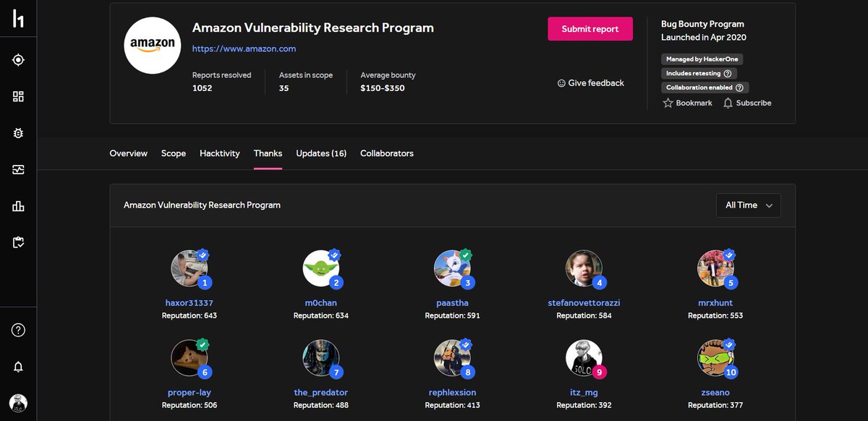Open the activity monitor icon in the sidebar

[18, 170]
